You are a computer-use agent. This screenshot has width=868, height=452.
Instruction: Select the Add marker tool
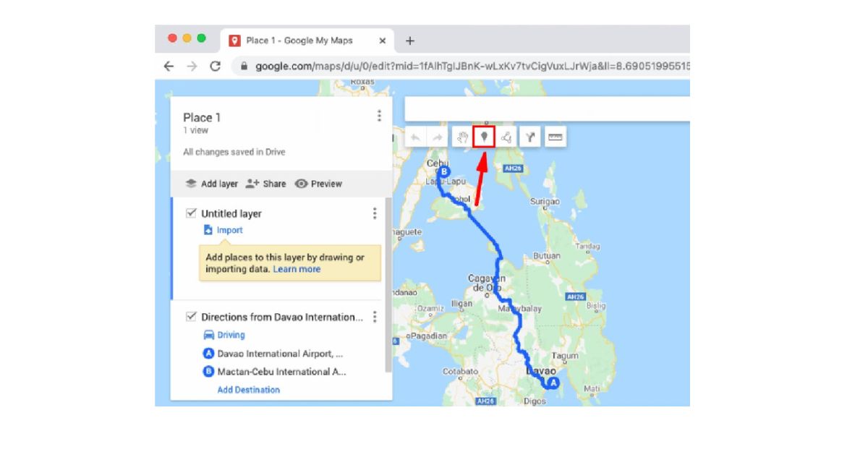coord(484,137)
